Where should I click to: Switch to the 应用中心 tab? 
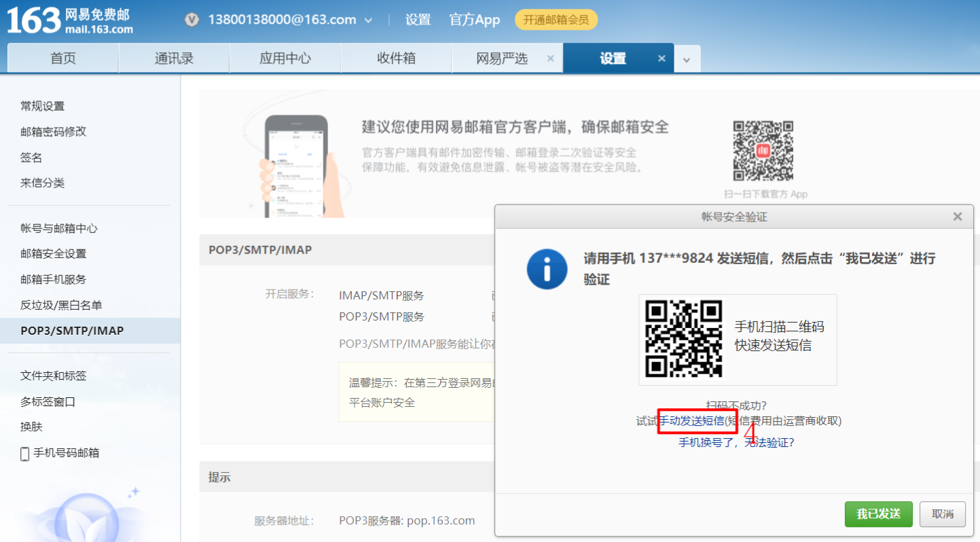click(x=285, y=58)
